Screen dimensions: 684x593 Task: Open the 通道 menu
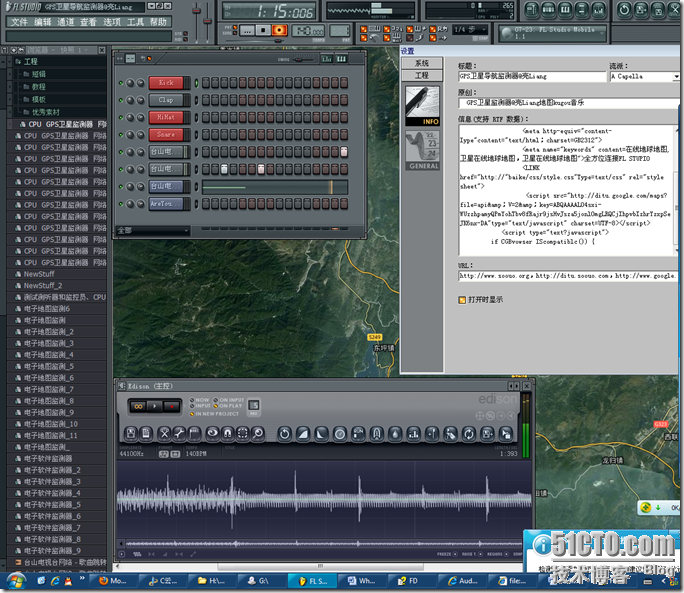tap(65, 22)
